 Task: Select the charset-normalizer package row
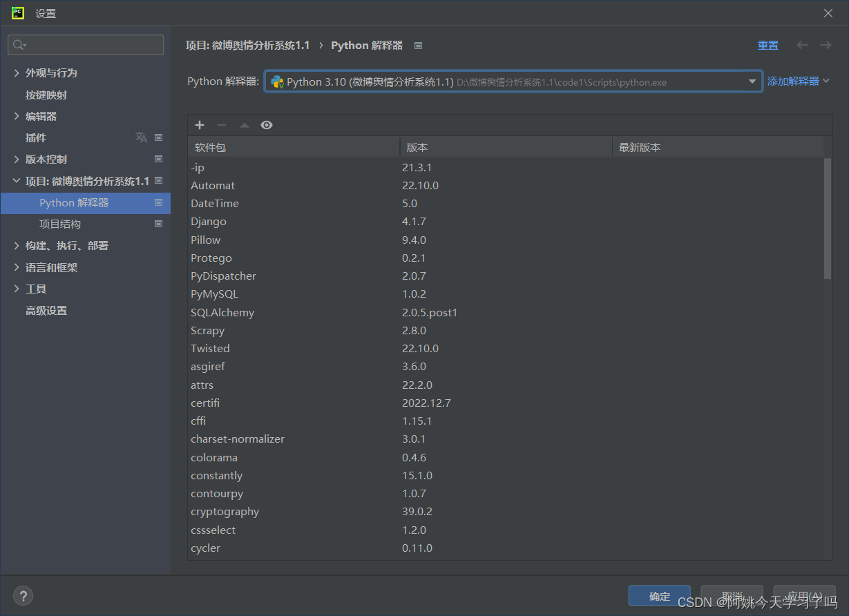pos(506,439)
